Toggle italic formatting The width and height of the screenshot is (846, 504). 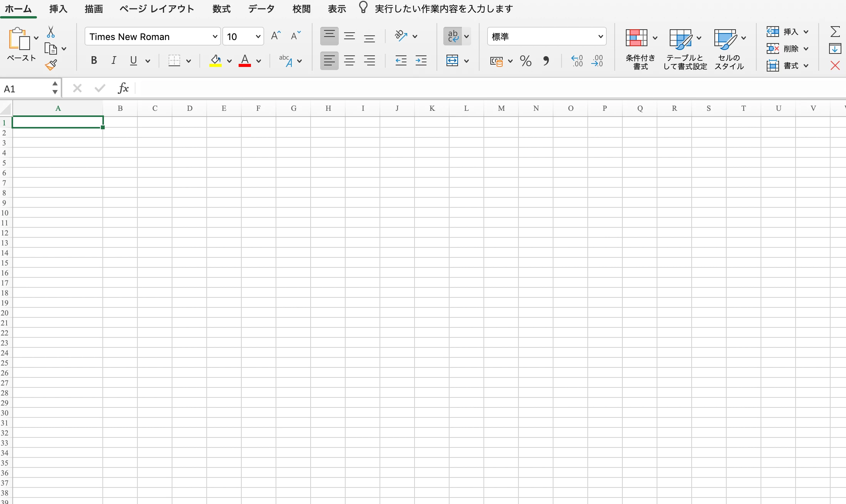[x=114, y=60]
